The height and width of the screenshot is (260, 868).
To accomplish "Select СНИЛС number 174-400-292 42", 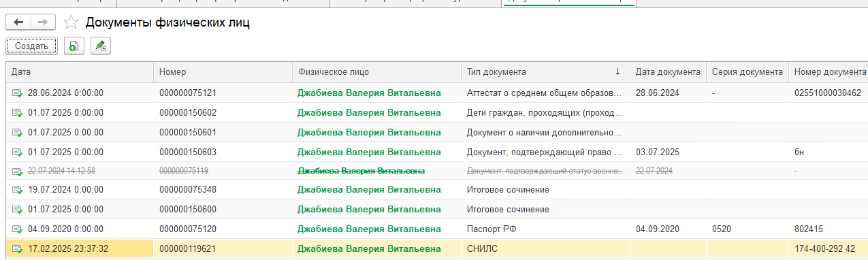I will point(826,249).
